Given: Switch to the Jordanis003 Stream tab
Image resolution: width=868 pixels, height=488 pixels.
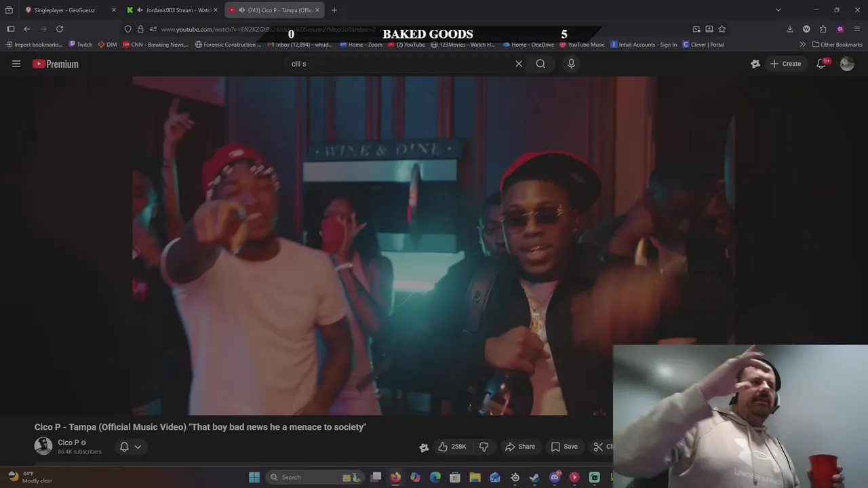Looking at the screenshot, I should (174, 10).
